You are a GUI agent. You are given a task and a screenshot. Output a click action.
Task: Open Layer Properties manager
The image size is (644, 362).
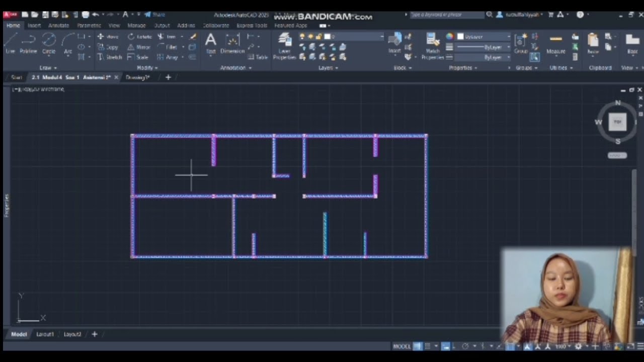click(285, 46)
